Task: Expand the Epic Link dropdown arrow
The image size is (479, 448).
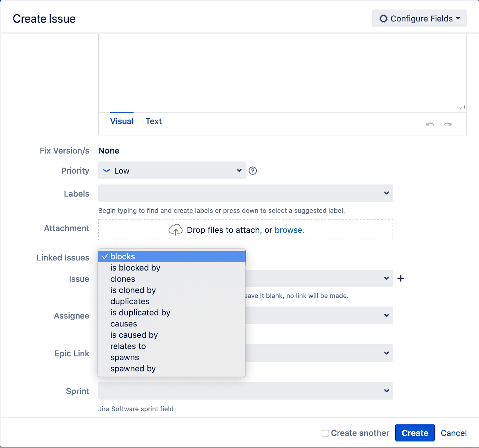Action: [386, 353]
